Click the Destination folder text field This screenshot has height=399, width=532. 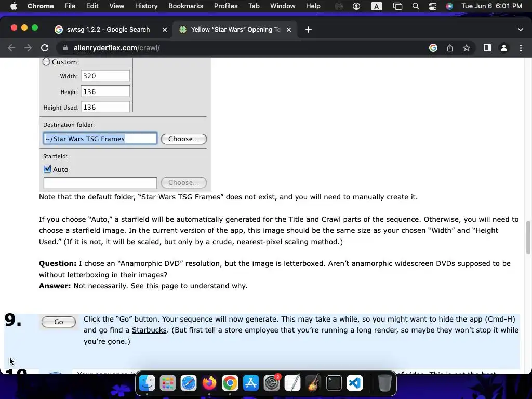pyautogui.click(x=100, y=138)
